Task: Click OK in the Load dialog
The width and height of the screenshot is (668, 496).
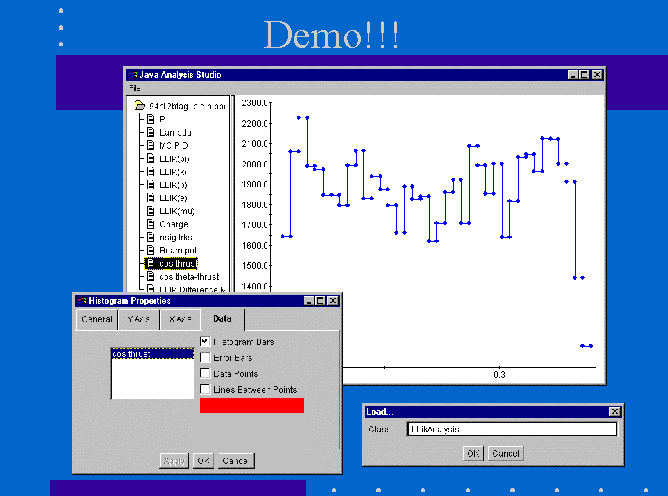Action: [472, 453]
